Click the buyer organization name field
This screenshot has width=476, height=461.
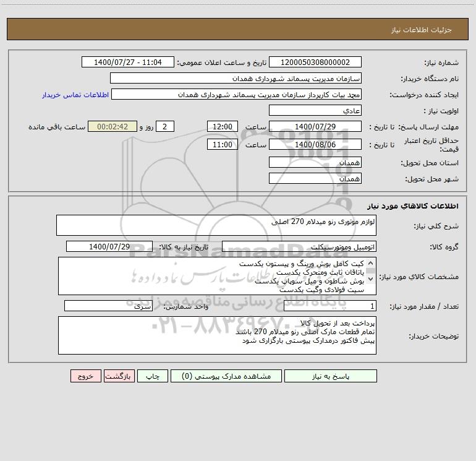coord(236,79)
